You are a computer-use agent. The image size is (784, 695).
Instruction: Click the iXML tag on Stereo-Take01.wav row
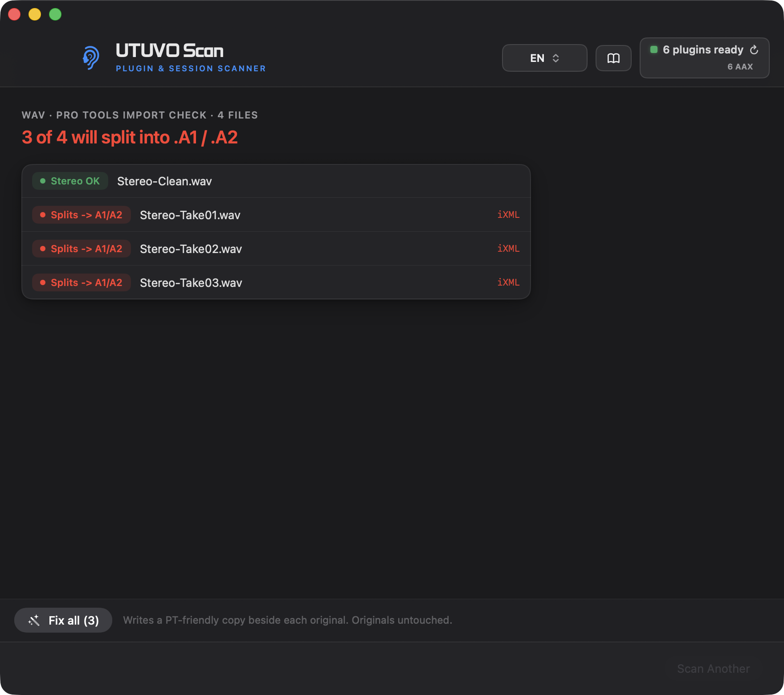coord(508,215)
